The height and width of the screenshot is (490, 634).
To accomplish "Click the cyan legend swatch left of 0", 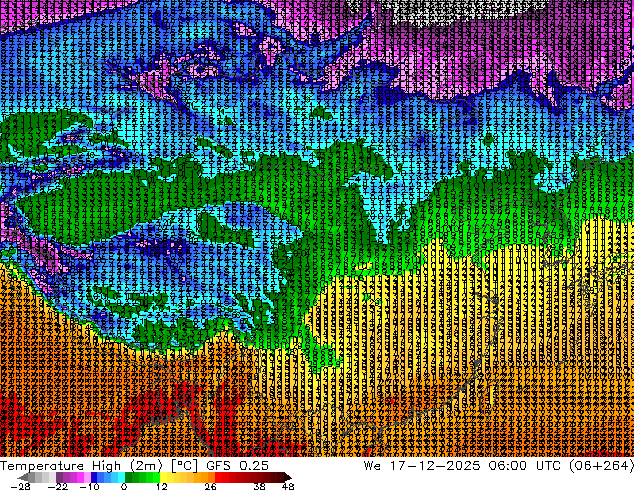I will coord(121,477).
